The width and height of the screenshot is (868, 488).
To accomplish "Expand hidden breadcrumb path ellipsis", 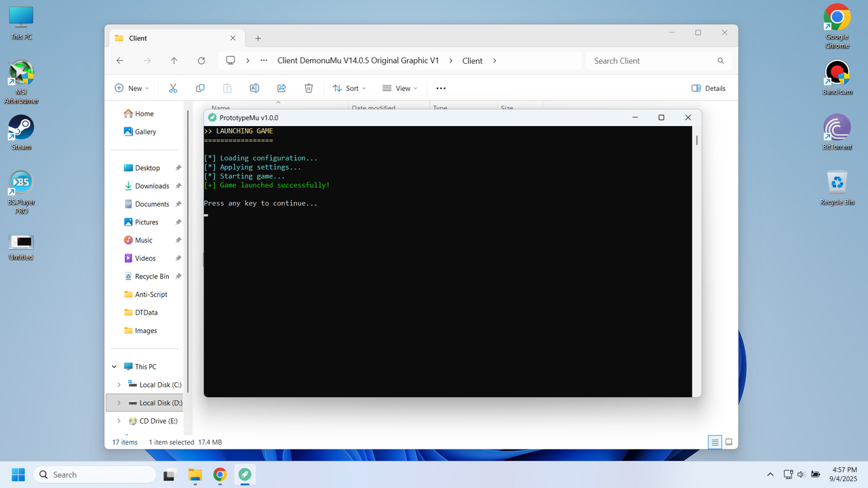I will (x=264, y=60).
